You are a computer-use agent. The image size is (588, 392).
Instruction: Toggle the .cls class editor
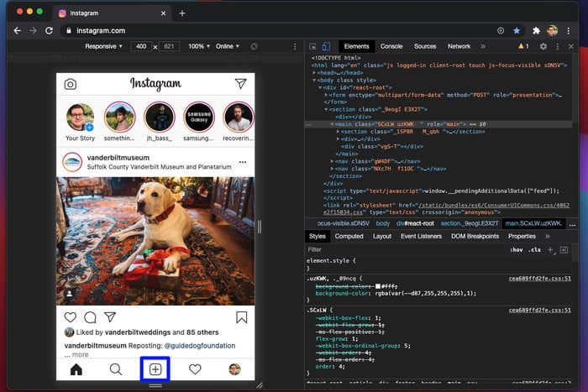point(534,250)
